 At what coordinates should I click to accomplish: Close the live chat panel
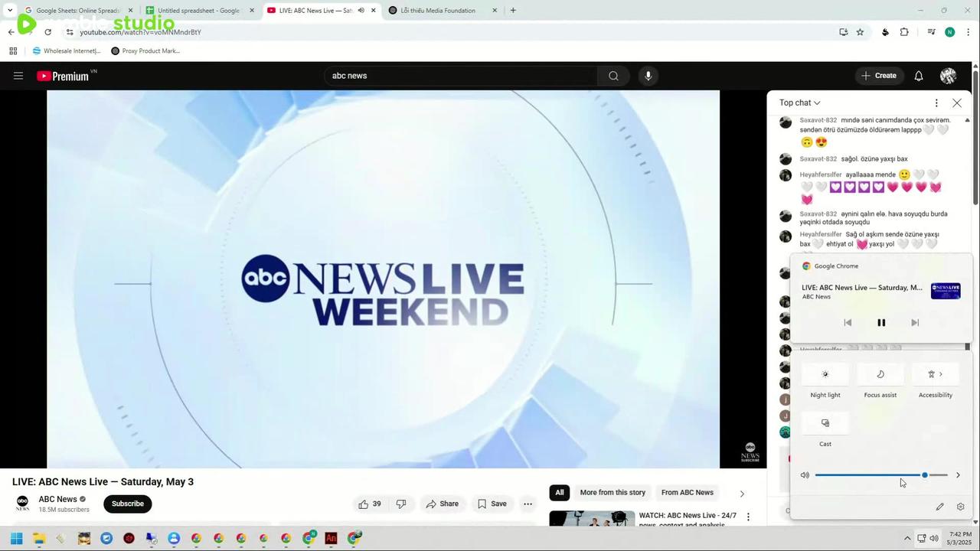click(x=957, y=103)
